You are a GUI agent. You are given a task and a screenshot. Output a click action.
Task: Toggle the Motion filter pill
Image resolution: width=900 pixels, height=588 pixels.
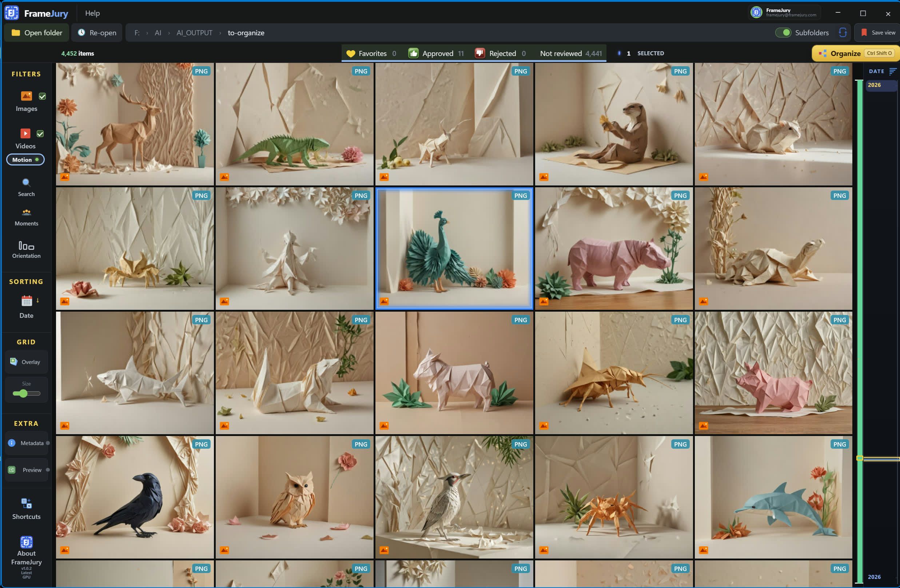[x=25, y=160]
